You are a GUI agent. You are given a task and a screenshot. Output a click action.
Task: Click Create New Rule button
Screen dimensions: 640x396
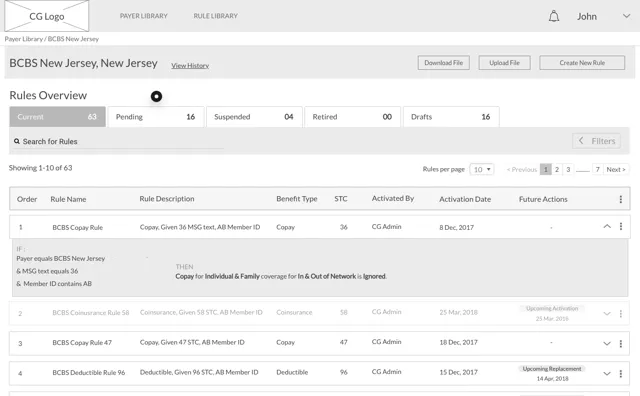click(582, 63)
